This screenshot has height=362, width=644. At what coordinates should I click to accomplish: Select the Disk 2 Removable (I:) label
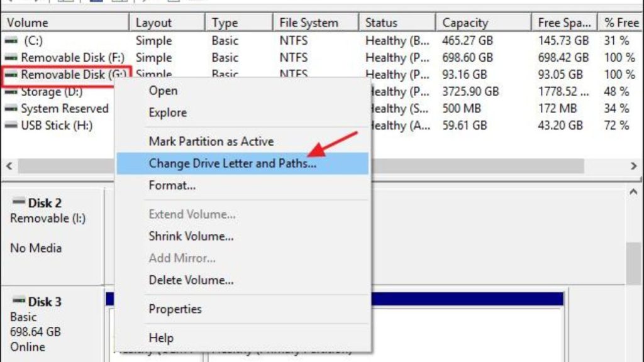(48, 218)
